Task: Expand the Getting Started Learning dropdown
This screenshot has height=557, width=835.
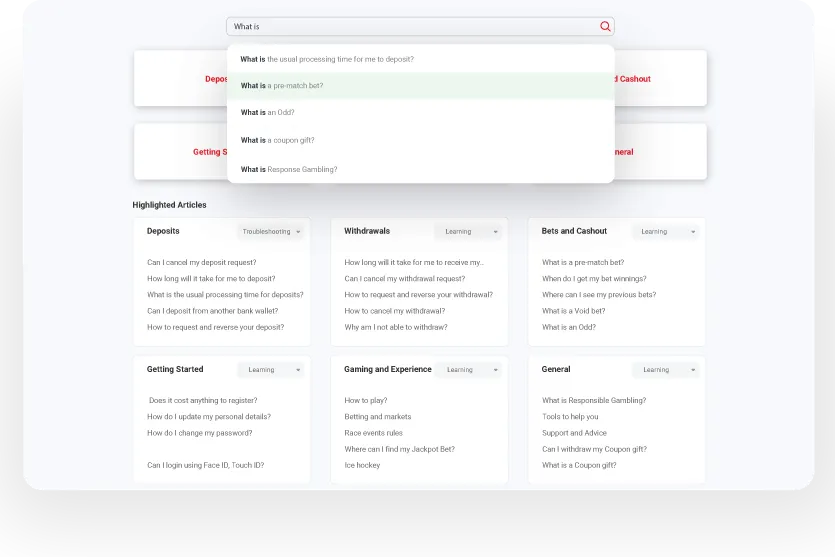Action: pos(271,370)
